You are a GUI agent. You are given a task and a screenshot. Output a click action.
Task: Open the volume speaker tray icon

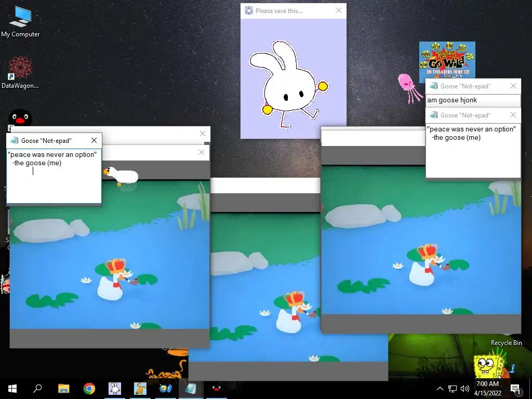click(x=465, y=389)
